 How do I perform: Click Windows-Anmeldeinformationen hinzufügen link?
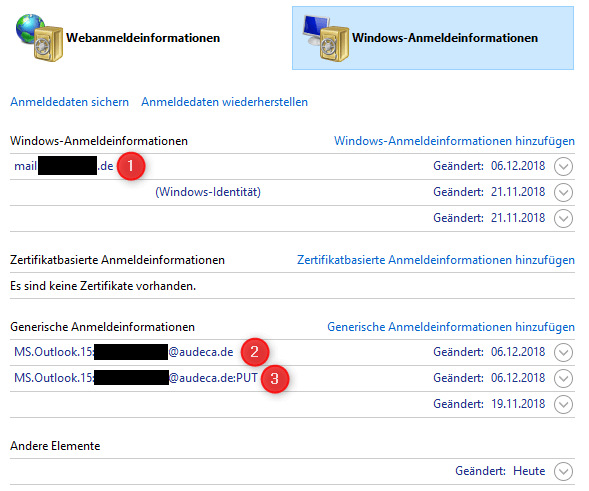click(454, 141)
